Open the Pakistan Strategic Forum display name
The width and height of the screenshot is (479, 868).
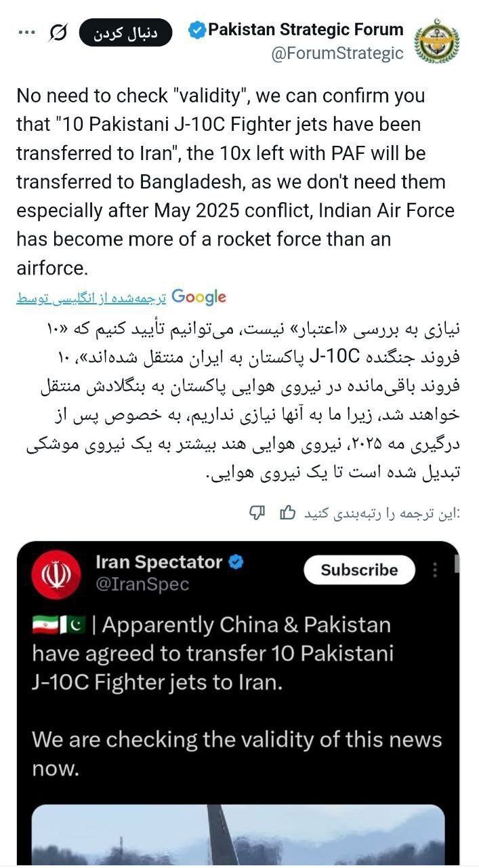point(306,30)
